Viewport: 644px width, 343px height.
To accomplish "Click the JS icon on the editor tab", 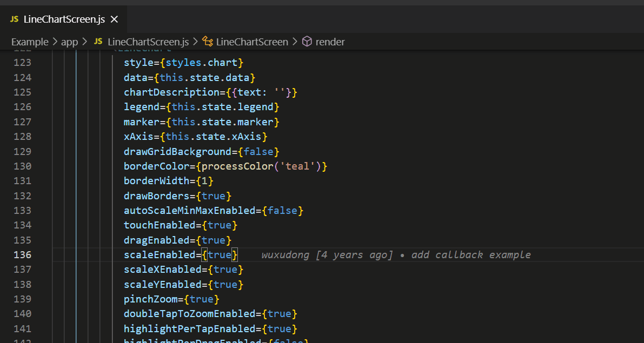I will pyautogui.click(x=16, y=18).
